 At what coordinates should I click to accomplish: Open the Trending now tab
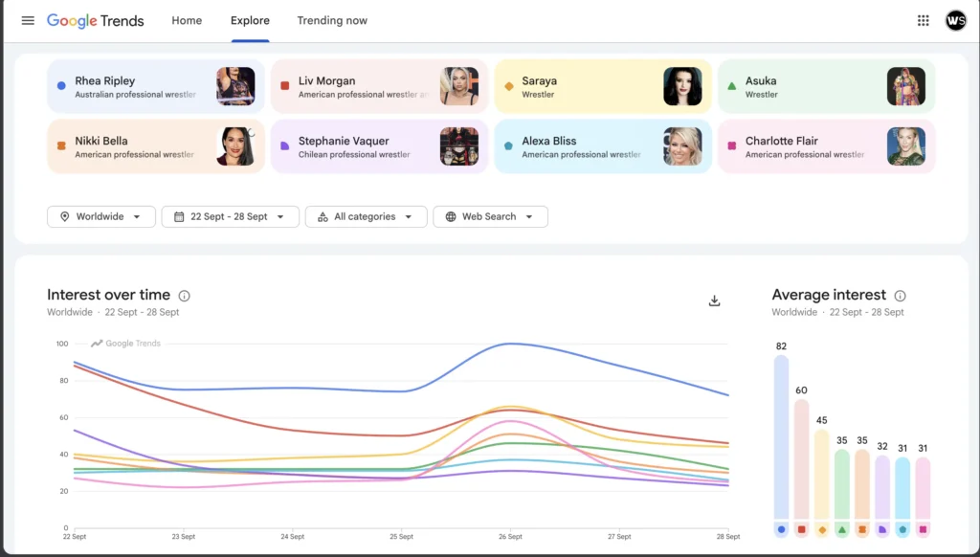[x=332, y=21]
